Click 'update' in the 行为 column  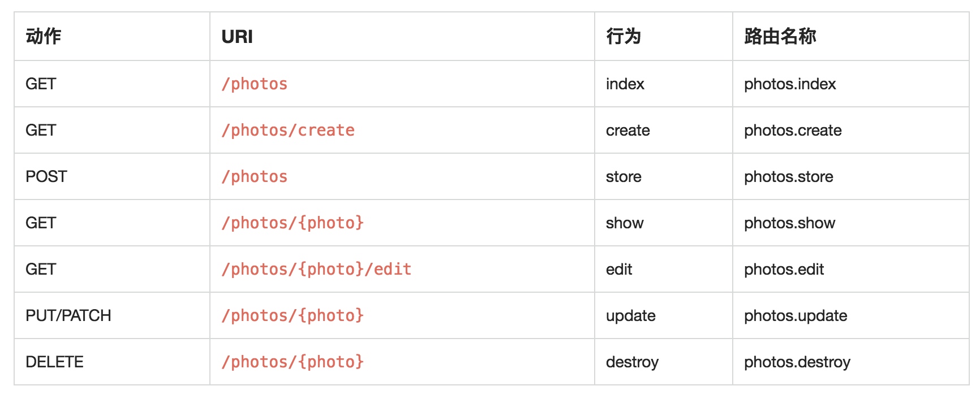[631, 316]
